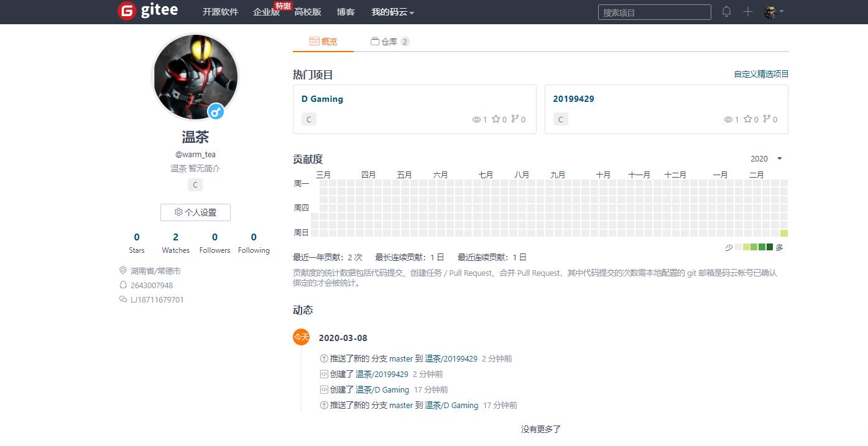The height and width of the screenshot is (446, 868).
Task: Open the 2020 year selector
Action: click(766, 159)
